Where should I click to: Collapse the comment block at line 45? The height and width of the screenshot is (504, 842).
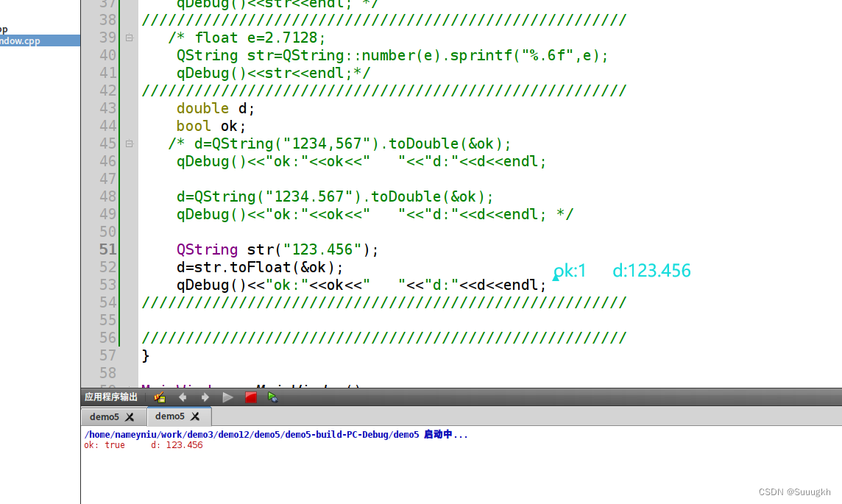129,143
